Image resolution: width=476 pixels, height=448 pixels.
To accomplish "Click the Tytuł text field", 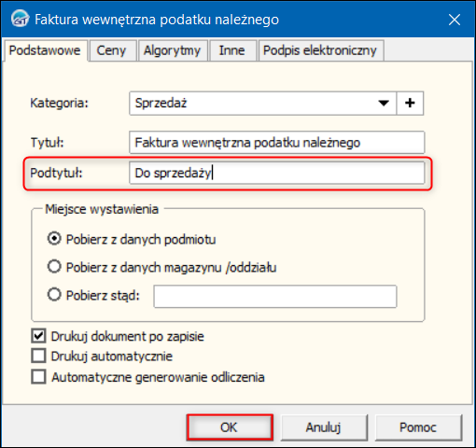I will pos(276,143).
